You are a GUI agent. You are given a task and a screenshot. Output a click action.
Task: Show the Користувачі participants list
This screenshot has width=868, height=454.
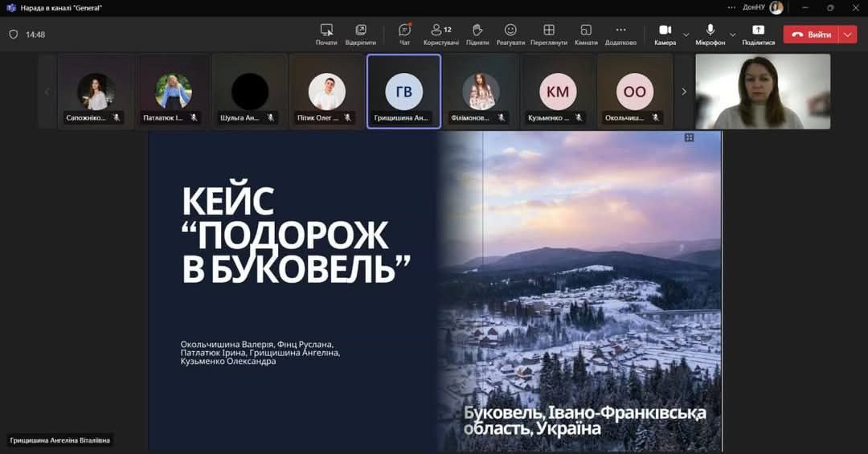(441, 35)
